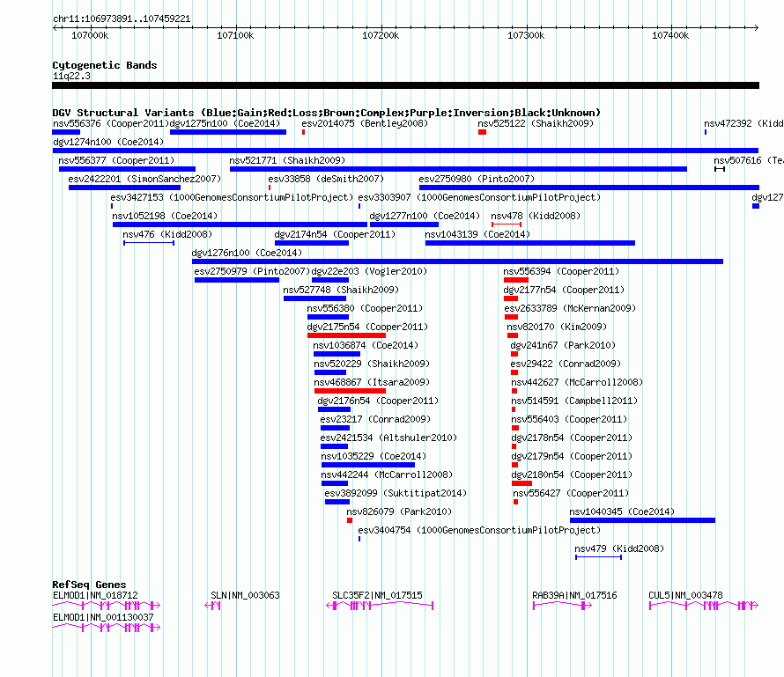Click the nsv478 (Kidd2008) label

pyautogui.click(x=536, y=216)
